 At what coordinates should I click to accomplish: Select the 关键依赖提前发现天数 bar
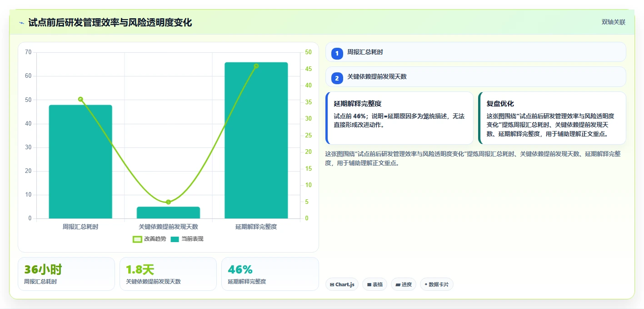(168, 213)
